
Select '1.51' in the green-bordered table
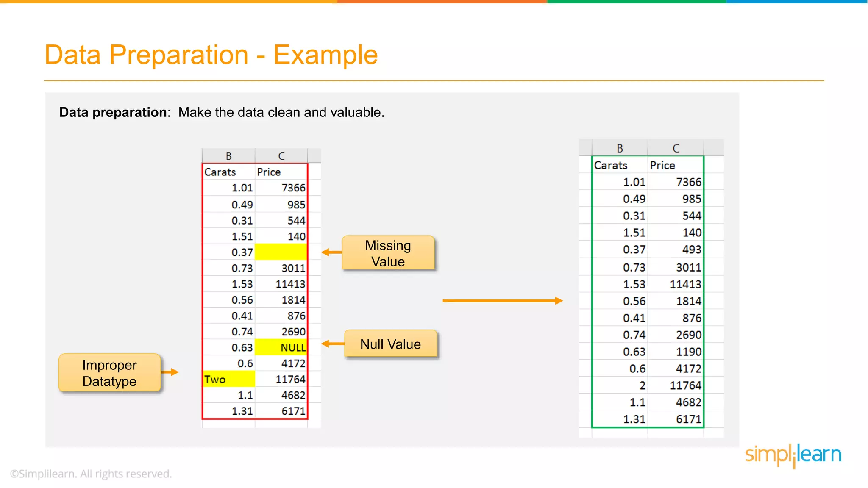tap(620, 233)
